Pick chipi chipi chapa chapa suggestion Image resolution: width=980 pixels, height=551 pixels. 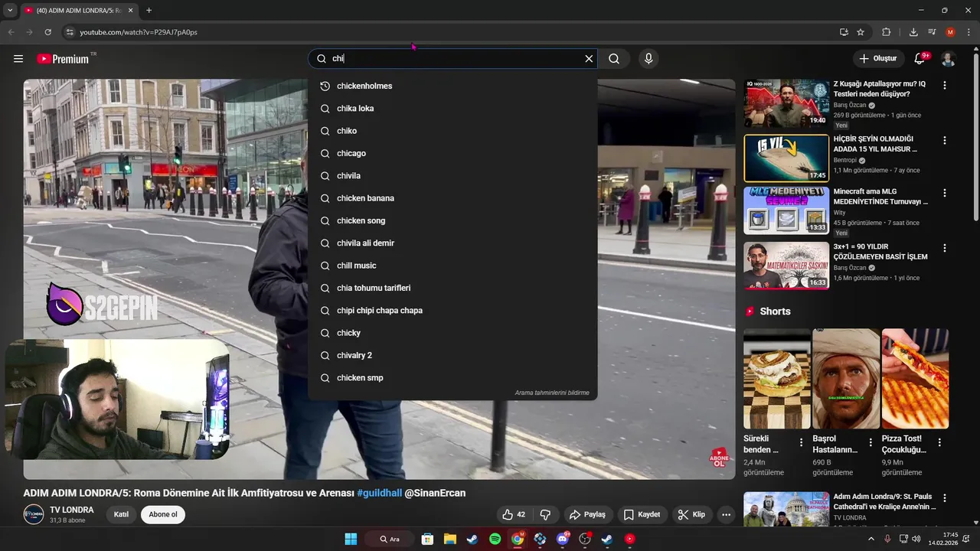click(452, 311)
